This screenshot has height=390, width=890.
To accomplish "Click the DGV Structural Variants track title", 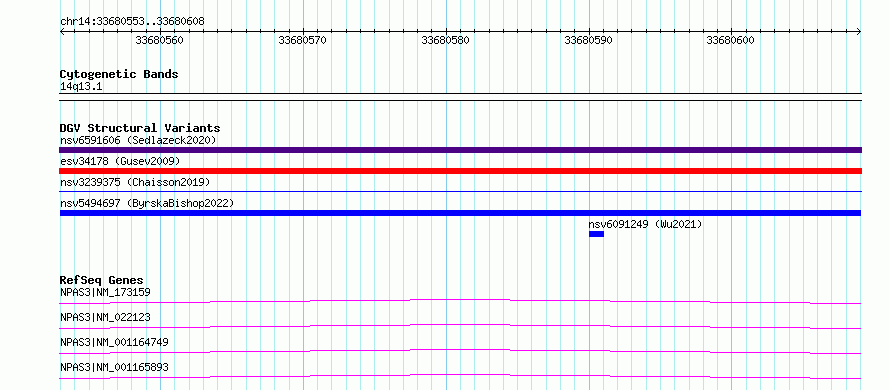I will pyautogui.click(x=140, y=128).
